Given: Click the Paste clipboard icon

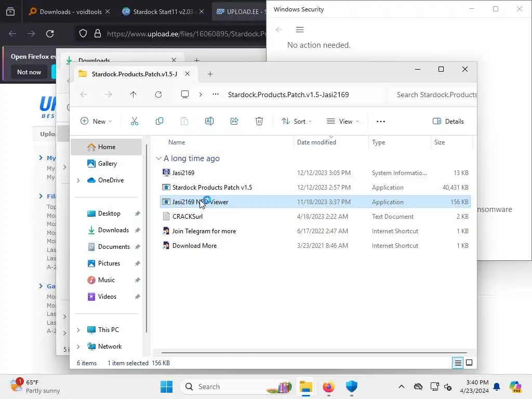Looking at the screenshot, I should [184, 121].
